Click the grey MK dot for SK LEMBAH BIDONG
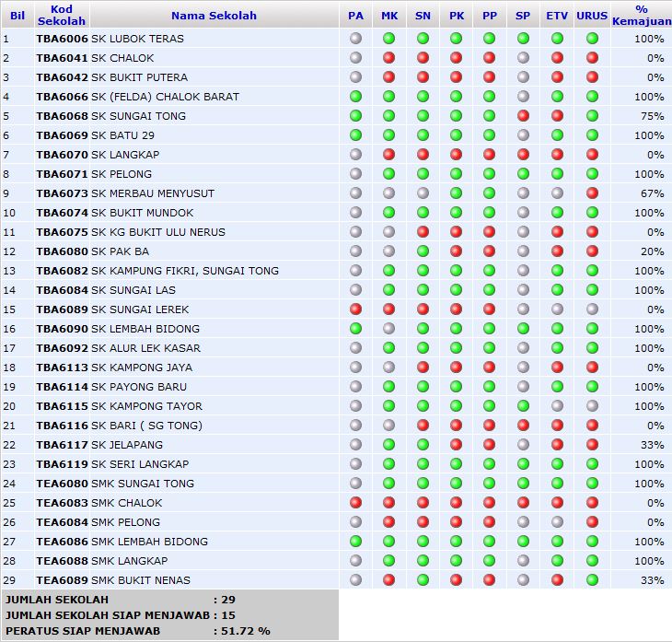The width and height of the screenshot is (672, 642). point(388,329)
